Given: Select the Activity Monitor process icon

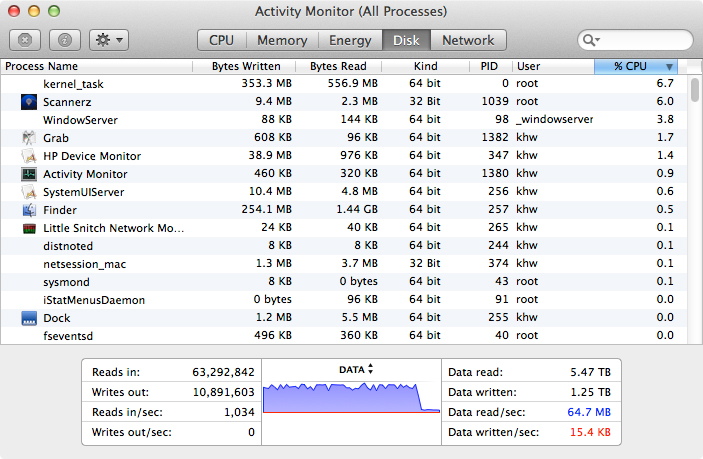Looking at the screenshot, I should pos(29,173).
